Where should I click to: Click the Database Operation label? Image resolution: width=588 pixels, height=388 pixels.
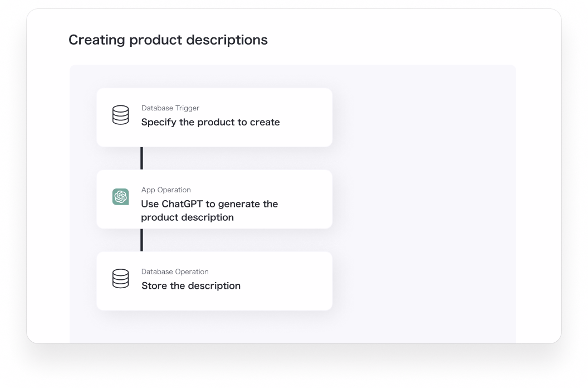175,272
